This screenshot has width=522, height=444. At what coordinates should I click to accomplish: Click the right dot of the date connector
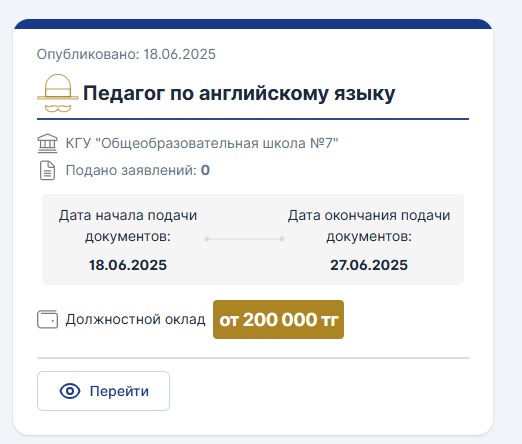(x=282, y=239)
